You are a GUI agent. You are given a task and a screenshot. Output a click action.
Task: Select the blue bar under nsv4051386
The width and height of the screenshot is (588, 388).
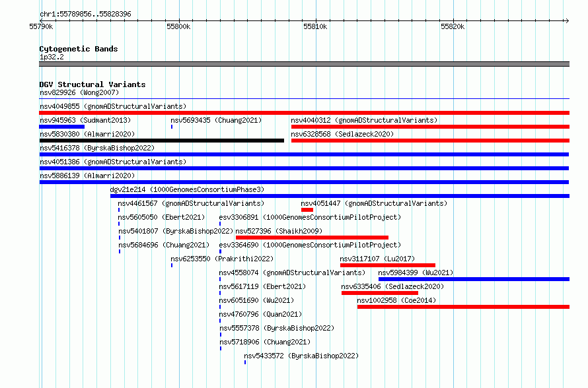304,168
